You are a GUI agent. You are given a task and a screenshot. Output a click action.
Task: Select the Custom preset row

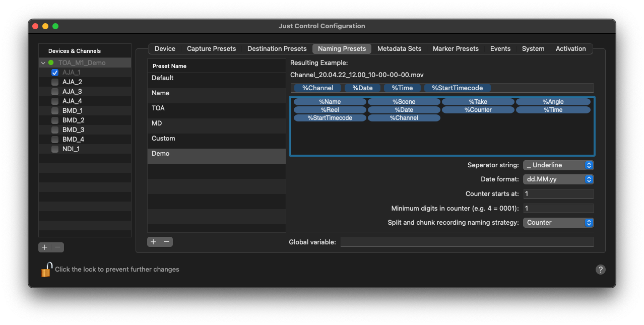217,141
